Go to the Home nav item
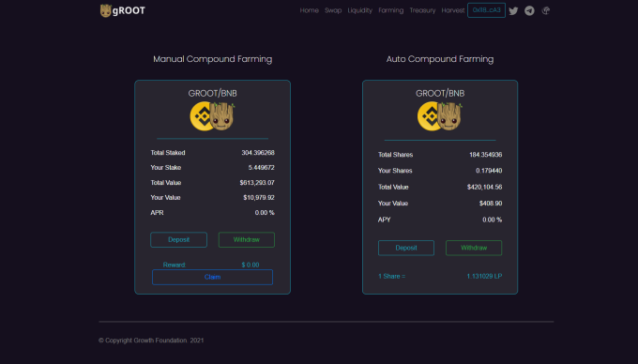 pyautogui.click(x=310, y=10)
